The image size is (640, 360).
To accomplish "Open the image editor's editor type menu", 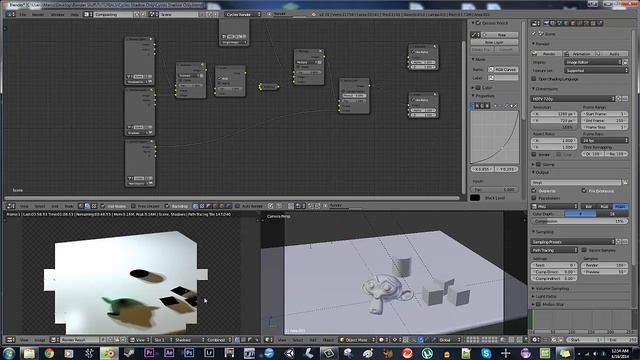I will click(11, 340).
